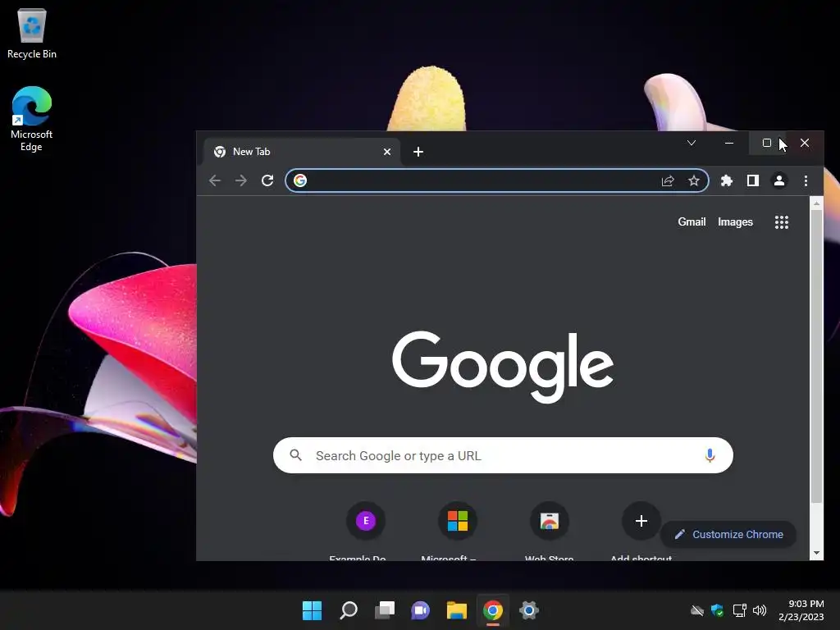Open the Extensions puzzle icon
This screenshot has height=630, width=840.
[x=727, y=180]
